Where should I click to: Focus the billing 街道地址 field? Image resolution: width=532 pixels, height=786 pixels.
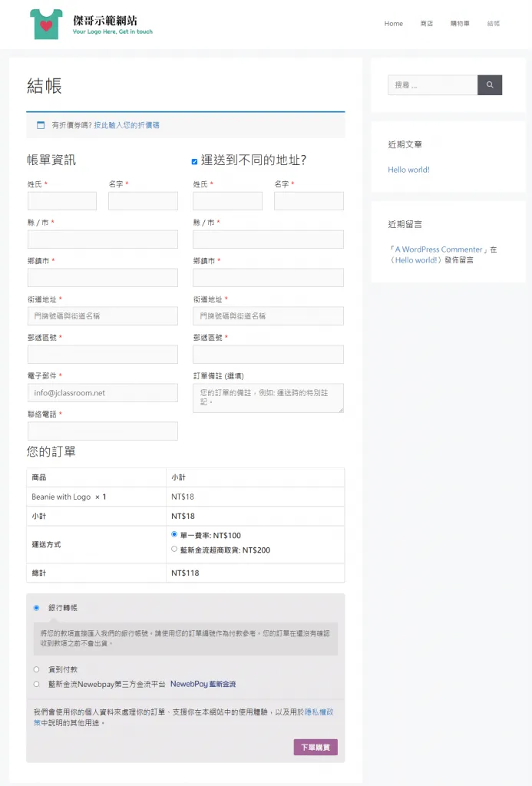pos(103,315)
